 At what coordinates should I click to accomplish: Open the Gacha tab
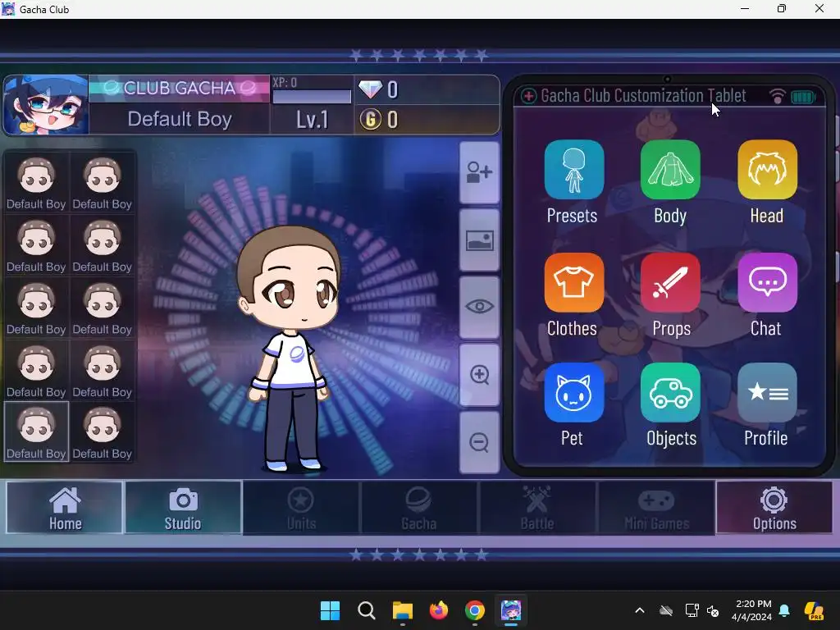(419, 508)
